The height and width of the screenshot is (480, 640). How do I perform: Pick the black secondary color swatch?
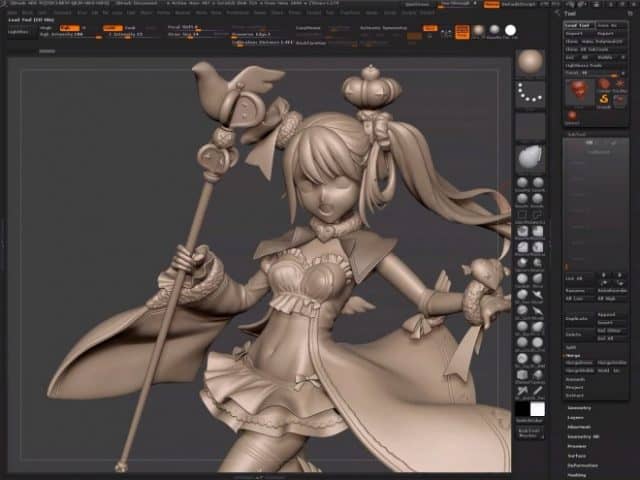click(x=522, y=409)
